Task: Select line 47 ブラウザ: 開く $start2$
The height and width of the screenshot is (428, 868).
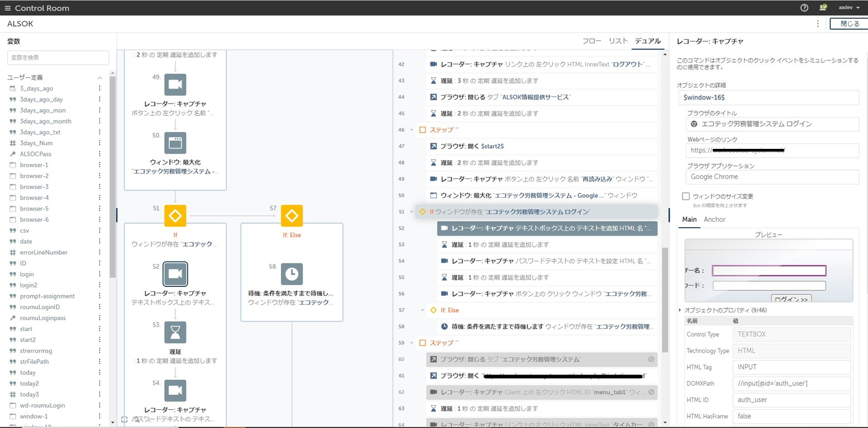Action: (541, 146)
